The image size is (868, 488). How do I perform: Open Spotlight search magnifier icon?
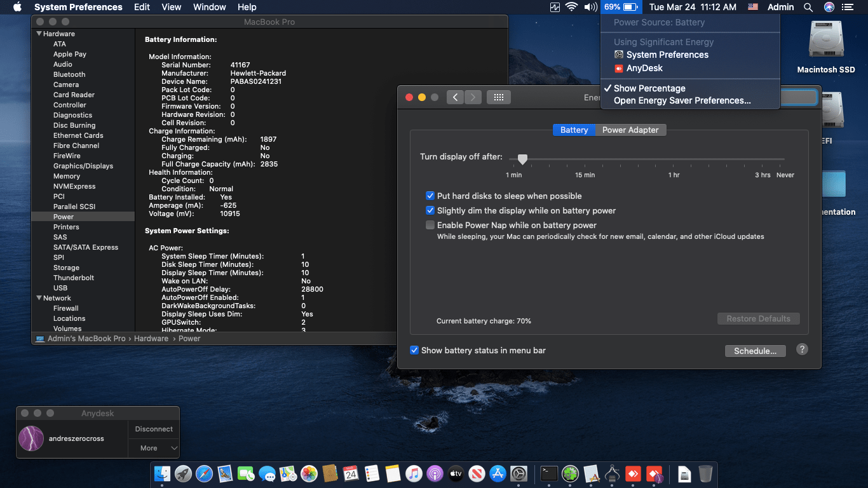coord(808,7)
